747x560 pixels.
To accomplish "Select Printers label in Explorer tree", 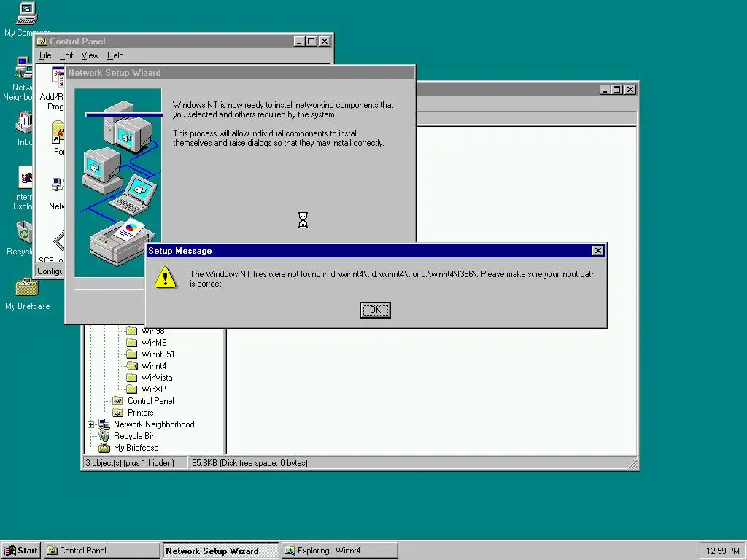I will point(141,413).
